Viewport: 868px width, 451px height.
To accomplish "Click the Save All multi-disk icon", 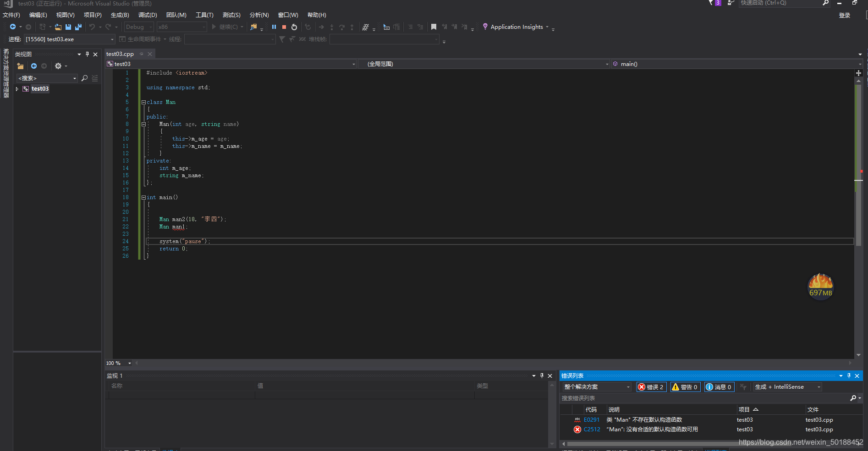I will (78, 27).
